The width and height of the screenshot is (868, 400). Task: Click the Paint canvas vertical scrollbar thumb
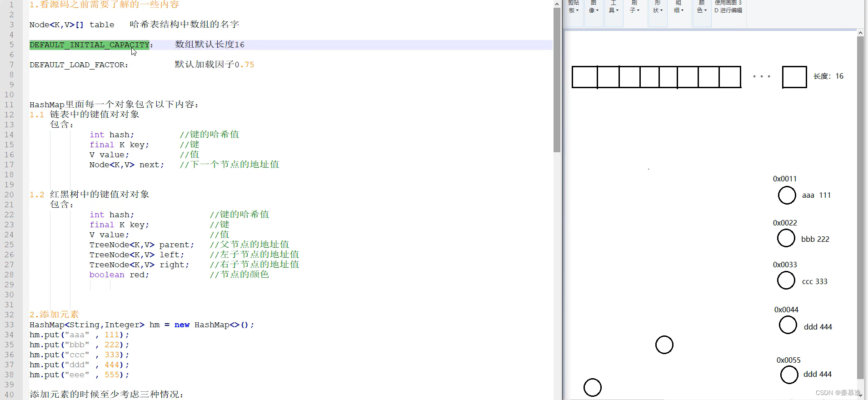click(860, 207)
